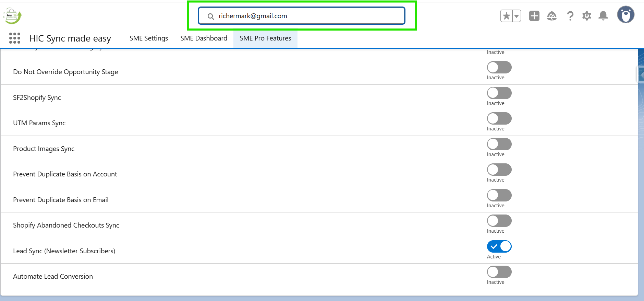644x301 pixels.
Task: Expand the side panel handle at right edge
Action: pyautogui.click(x=641, y=74)
